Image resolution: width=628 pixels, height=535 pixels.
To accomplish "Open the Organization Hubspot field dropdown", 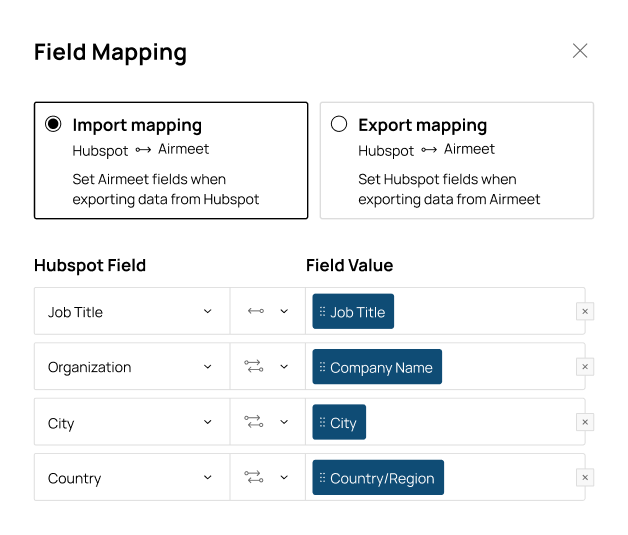I will 132,366.
